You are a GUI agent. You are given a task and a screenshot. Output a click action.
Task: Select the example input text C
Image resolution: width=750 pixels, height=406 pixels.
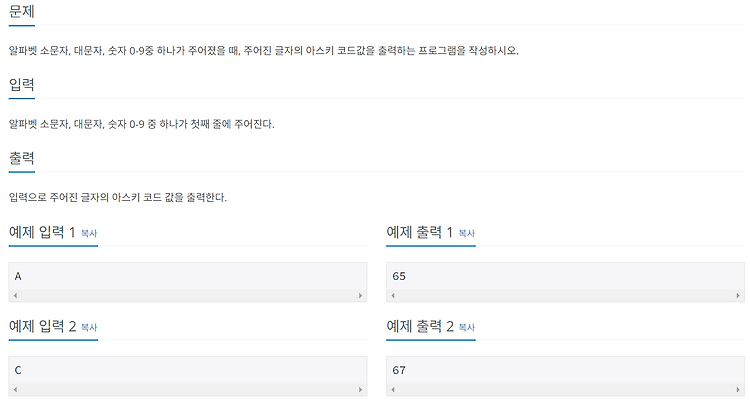click(18, 370)
